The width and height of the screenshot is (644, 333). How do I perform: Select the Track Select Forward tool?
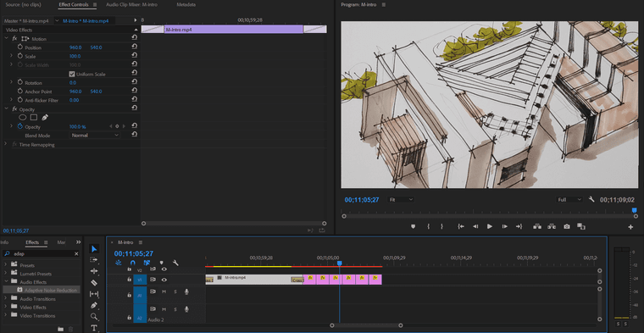94,260
